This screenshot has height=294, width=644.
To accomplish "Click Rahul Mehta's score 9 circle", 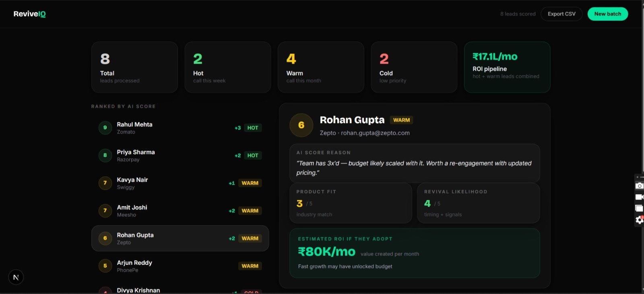I will [105, 128].
